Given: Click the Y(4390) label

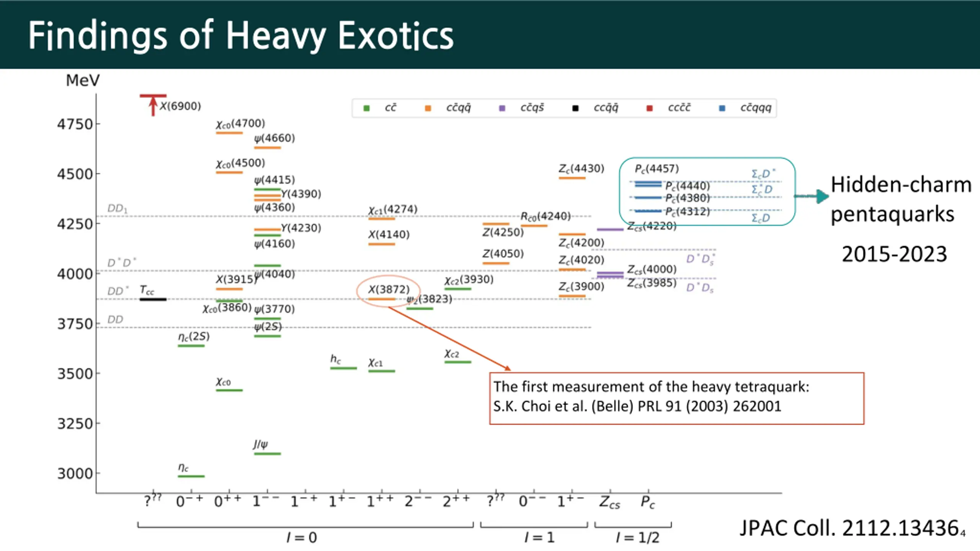Looking at the screenshot, I should [x=301, y=194].
